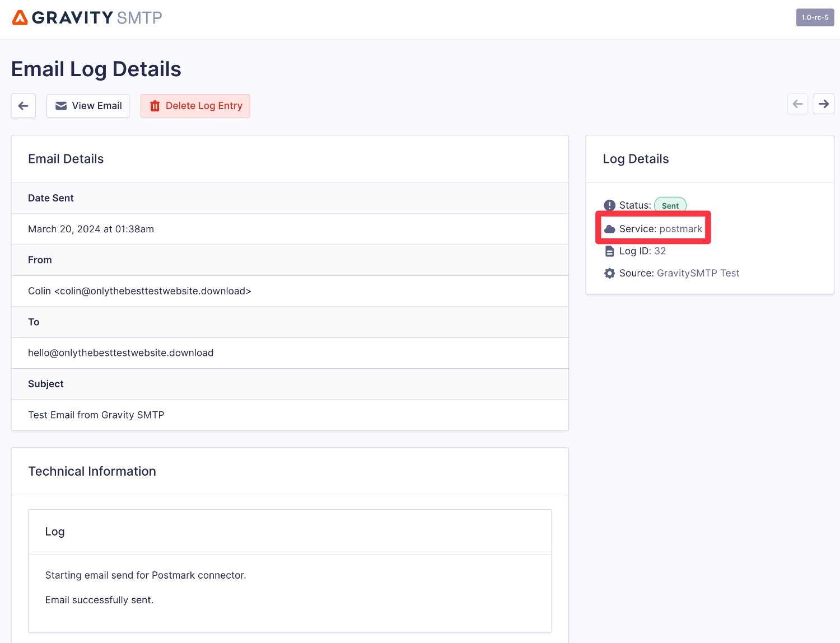Select the From address 'Colin <colin@onlythebesttestwebsite.download>'
Screen dimensions: 840x643
tap(139, 291)
